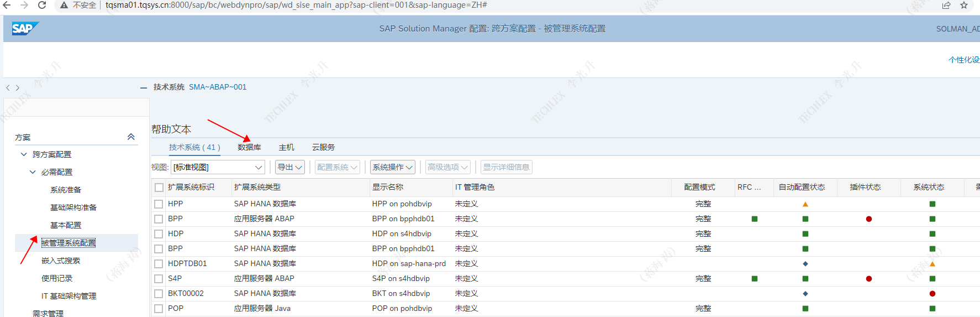Screen dimensions: 980x317
Task: Click the 配置模式 column header
Action: click(699, 187)
